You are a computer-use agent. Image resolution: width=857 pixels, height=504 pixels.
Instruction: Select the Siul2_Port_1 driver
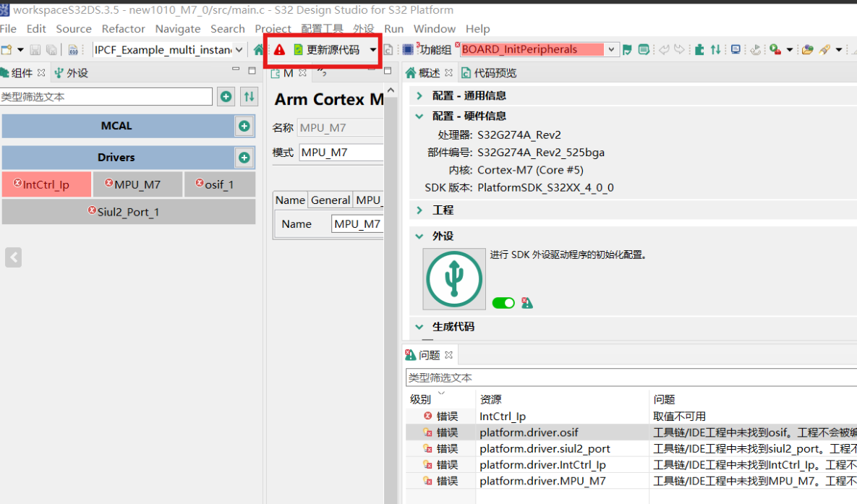point(129,212)
